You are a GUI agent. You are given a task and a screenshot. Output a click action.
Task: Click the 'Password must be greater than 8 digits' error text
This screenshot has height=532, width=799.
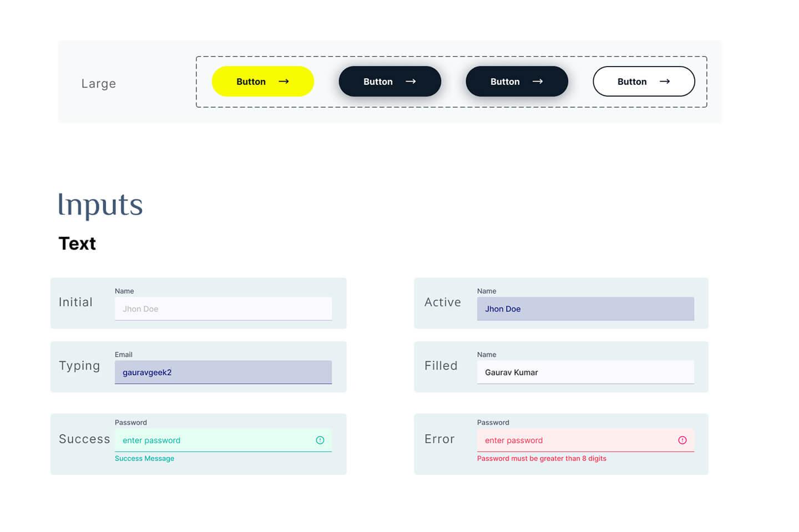pyautogui.click(x=542, y=459)
